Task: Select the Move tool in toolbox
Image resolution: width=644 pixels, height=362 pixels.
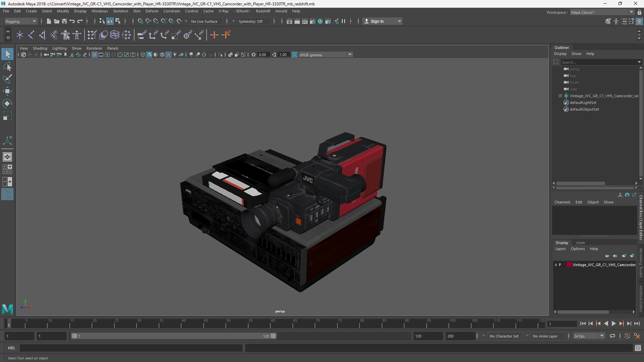Action: coord(7,91)
